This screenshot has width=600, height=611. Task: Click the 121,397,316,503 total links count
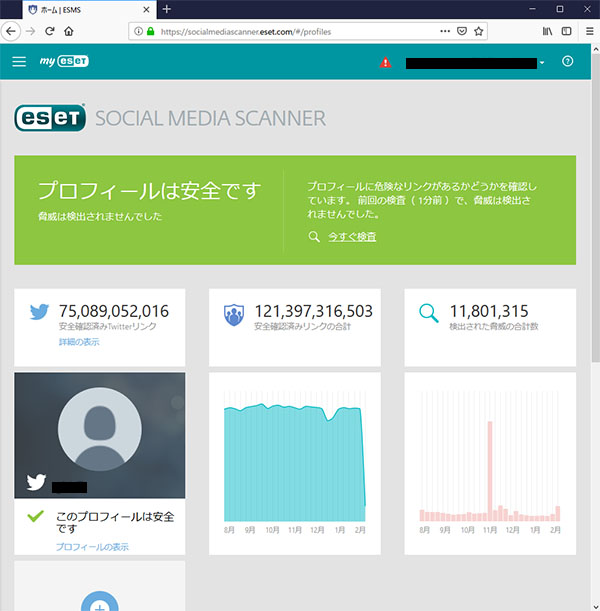314,311
